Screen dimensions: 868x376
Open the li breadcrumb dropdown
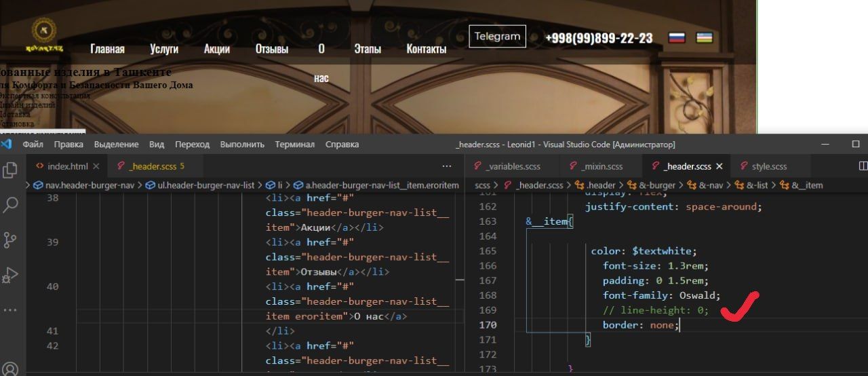coord(274,185)
